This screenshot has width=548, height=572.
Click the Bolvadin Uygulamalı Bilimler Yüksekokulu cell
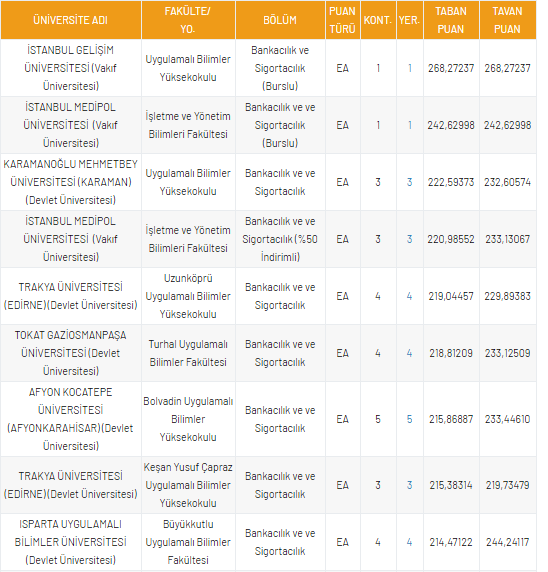[188, 419]
